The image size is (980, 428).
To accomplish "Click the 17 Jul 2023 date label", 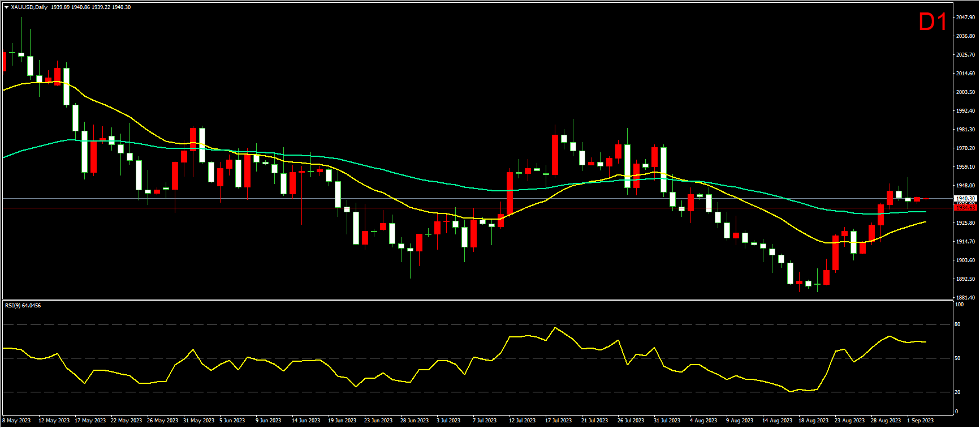I will click(559, 421).
